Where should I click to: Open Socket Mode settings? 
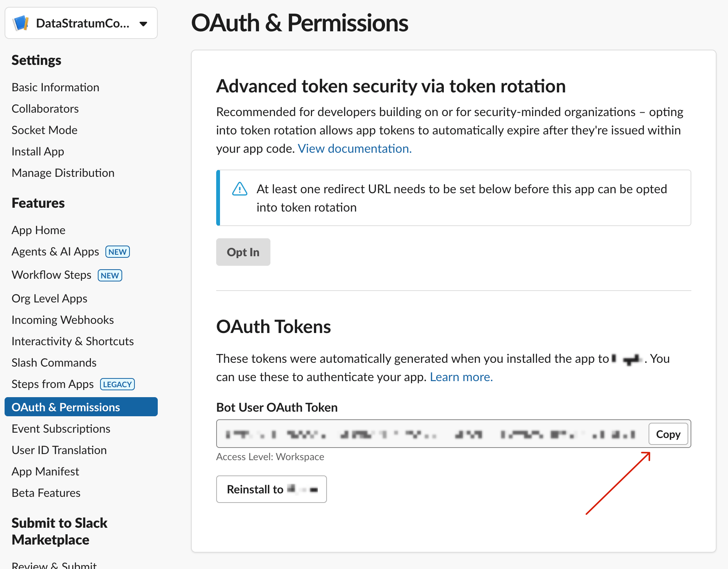(x=44, y=130)
